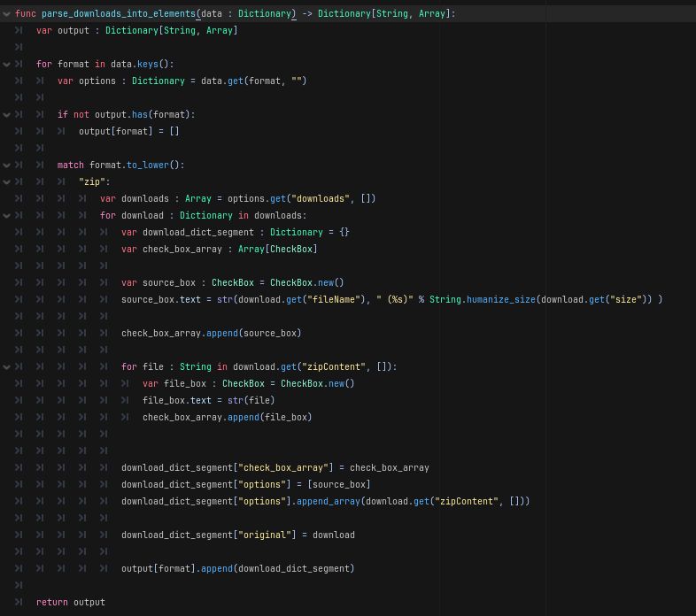Click 'file_box.text = str(file)' line
The image size is (696, 616).
pos(209,401)
